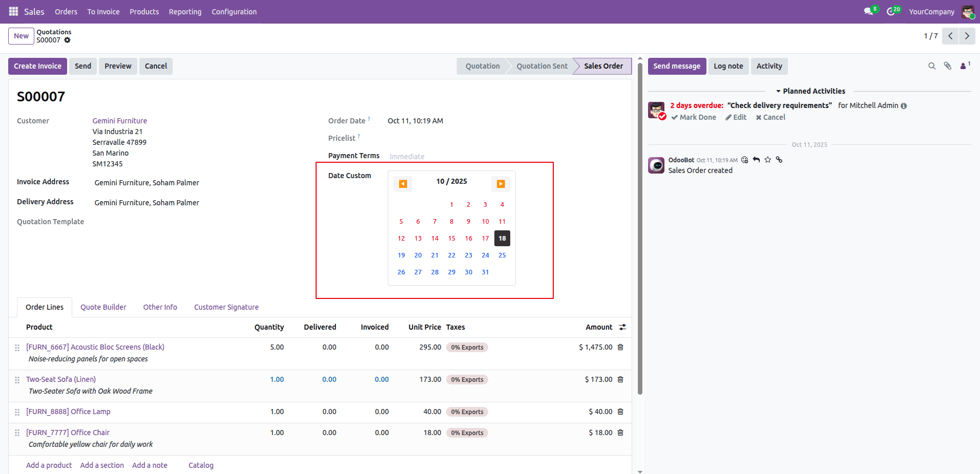Add an emoji reaction to OdooBot's message

(744, 160)
